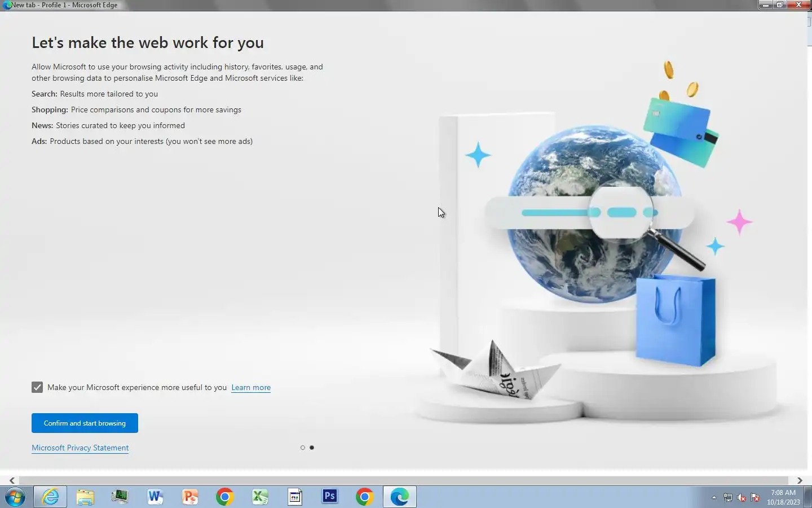
Task: Show hidden system tray icons
Action: click(714, 498)
